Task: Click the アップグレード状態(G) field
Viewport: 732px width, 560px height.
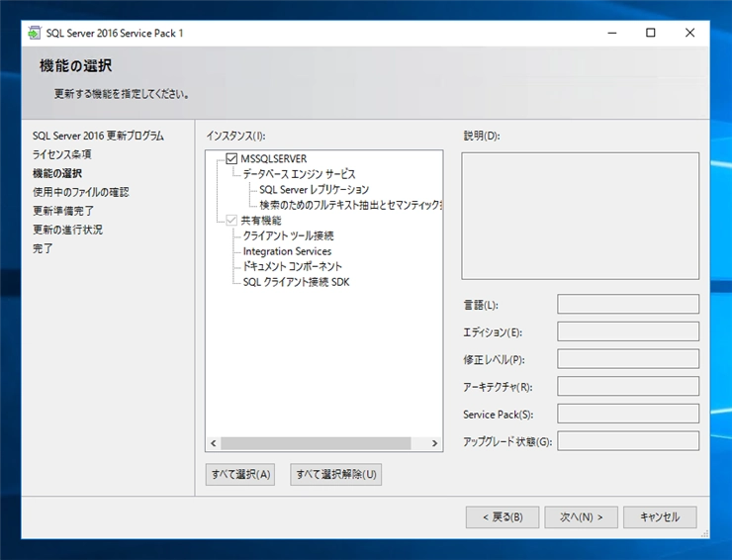Action: pos(628,441)
